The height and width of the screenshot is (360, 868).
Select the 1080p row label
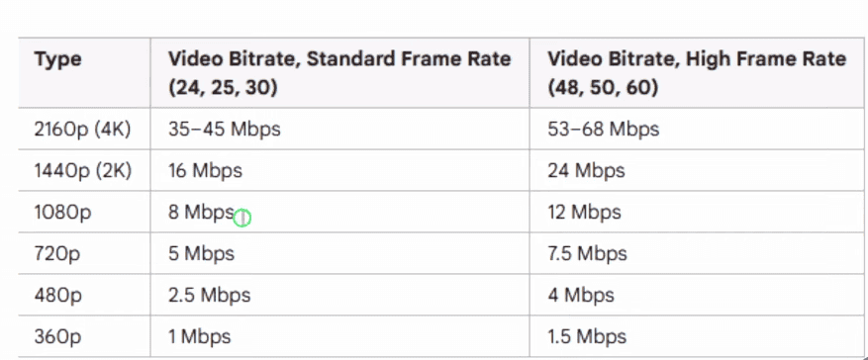pyautogui.click(x=62, y=213)
